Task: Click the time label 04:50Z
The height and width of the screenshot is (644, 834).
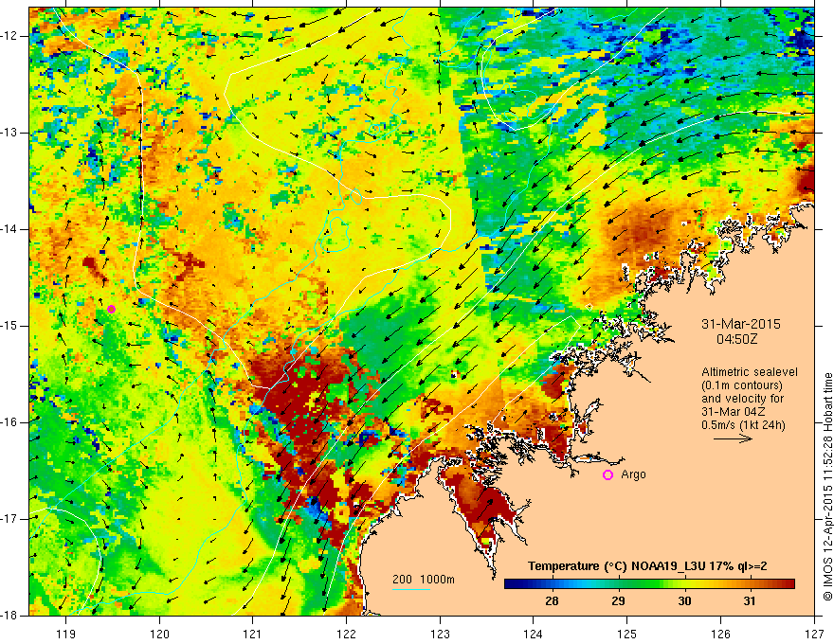Action: tap(736, 339)
